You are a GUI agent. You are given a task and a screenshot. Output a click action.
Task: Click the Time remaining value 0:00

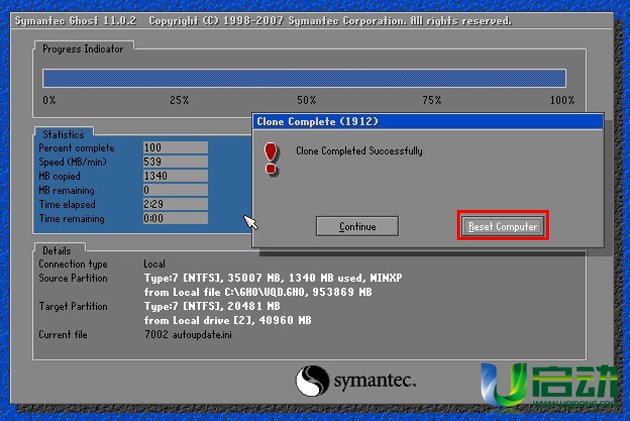pyautogui.click(x=174, y=217)
